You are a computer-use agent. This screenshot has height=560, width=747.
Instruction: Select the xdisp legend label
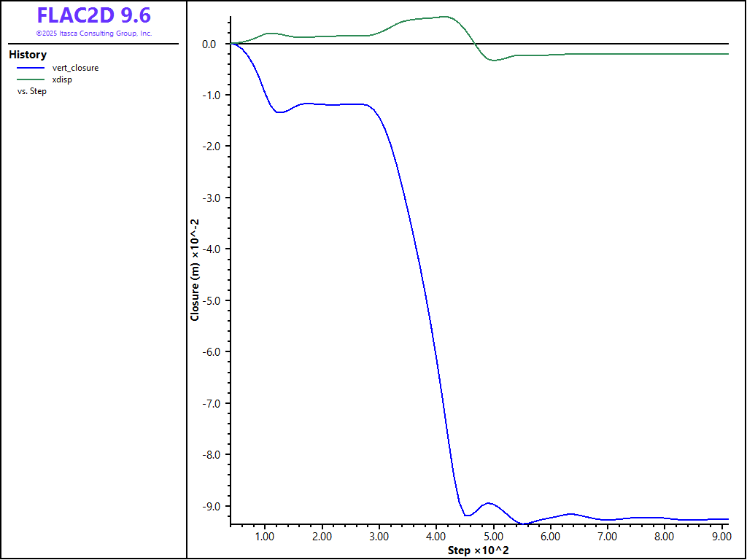(x=62, y=79)
